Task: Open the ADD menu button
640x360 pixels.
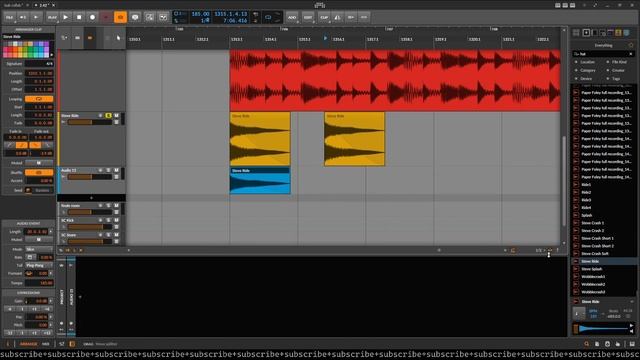Action: tap(292, 17)
